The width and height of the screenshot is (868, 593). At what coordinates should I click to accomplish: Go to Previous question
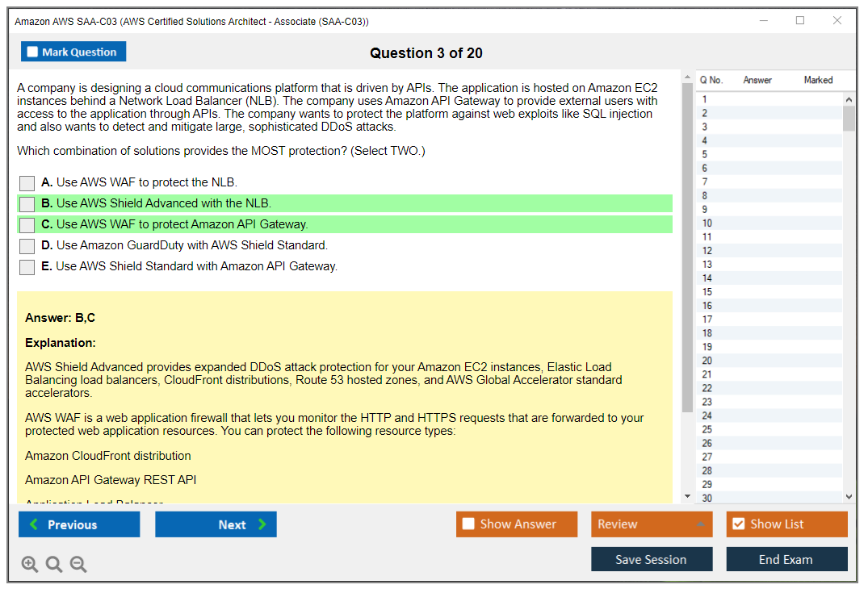tap(79, 524)
